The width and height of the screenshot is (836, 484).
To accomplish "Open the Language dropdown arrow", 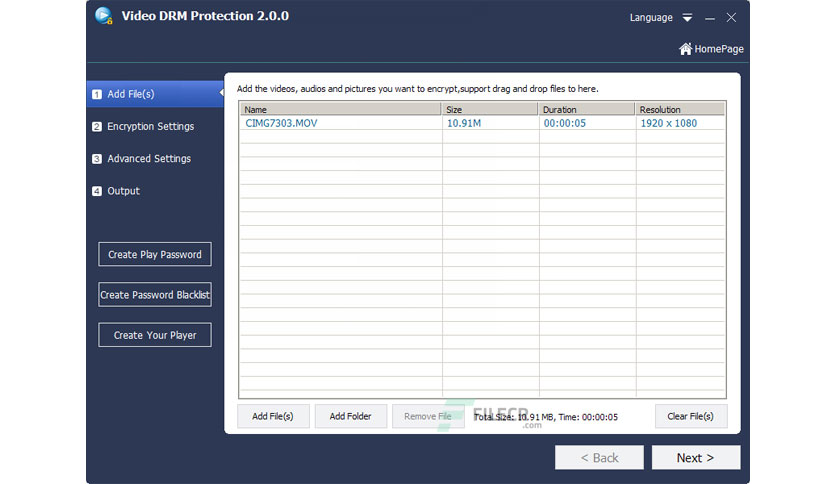I will 687,18.
